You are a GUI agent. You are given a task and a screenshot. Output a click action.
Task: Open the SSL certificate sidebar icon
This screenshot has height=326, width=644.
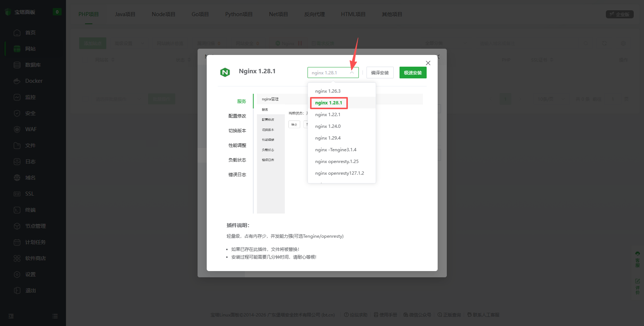[x=17, y=194]
